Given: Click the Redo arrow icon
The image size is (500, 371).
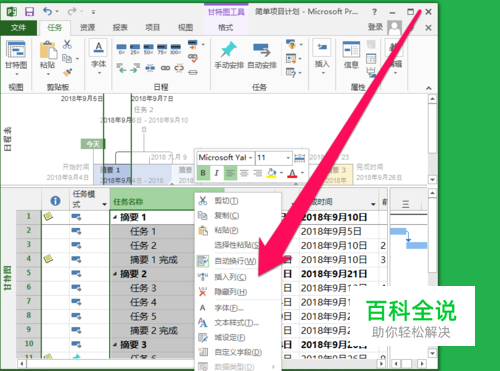Looking at the screenshot, I should point(72,12).
